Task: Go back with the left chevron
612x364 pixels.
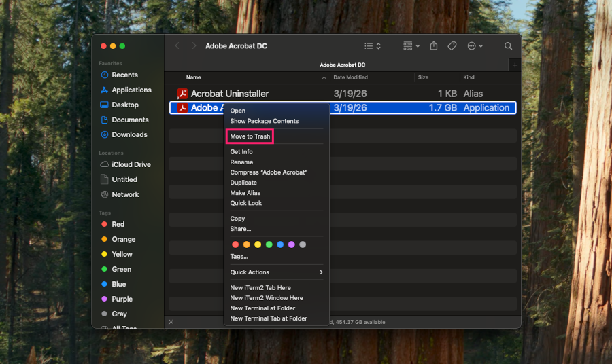Action: (177, 46)
